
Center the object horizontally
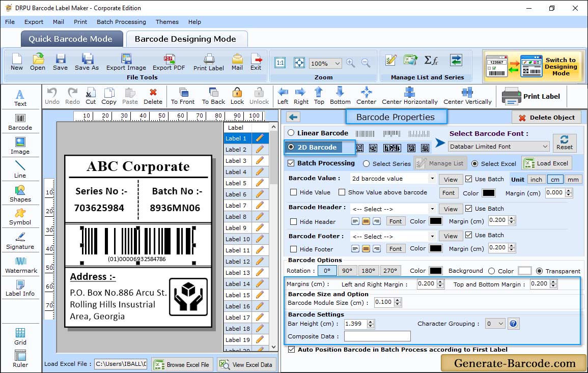click(409, 96)
